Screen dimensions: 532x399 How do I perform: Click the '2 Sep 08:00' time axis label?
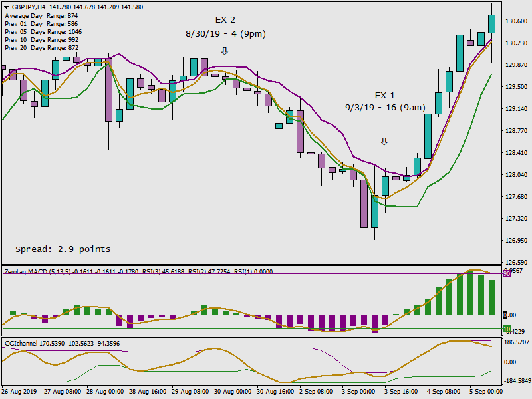316,392
